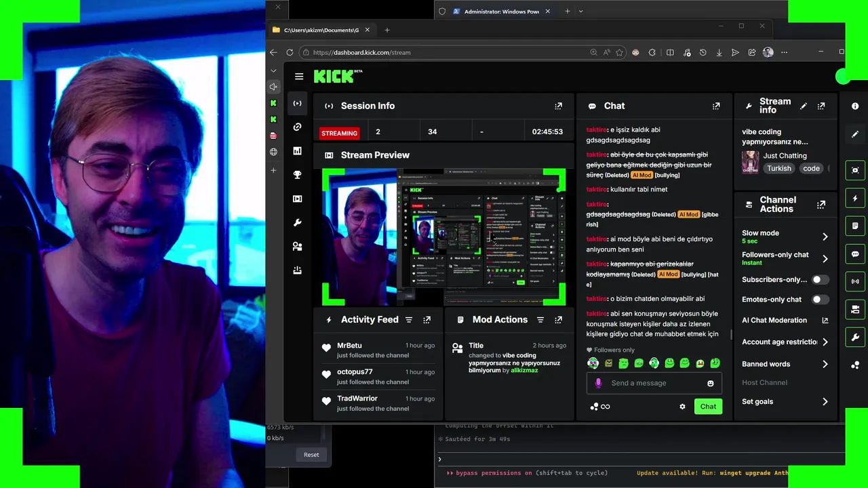The height and width of the screenshot is (488, 868).
Task: Click the chat panel scrollbar
Action: pyautogui.click(x=730, y=334)
